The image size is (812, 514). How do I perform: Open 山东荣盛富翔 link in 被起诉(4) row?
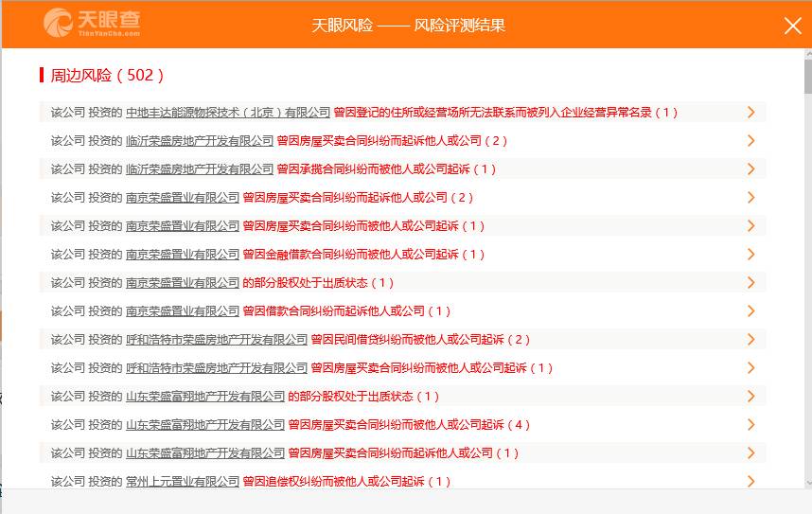205,425
